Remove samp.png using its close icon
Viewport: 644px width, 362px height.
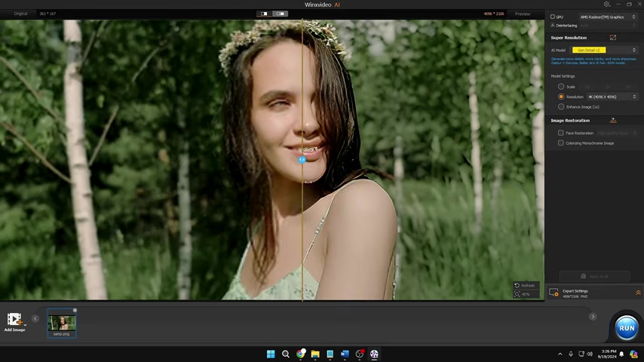[75, 311]
